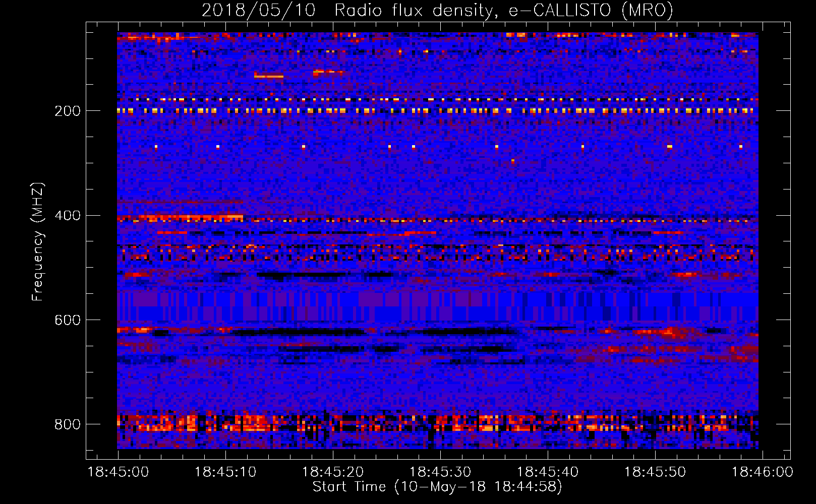
Task: Click the 18:46:00 time tick label
Action: [763, 472]
